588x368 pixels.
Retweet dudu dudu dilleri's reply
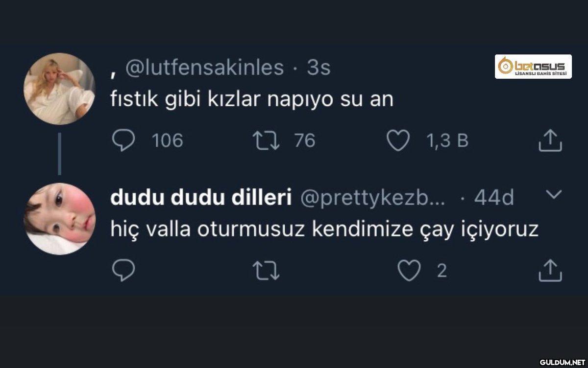[x=267, y=271]
